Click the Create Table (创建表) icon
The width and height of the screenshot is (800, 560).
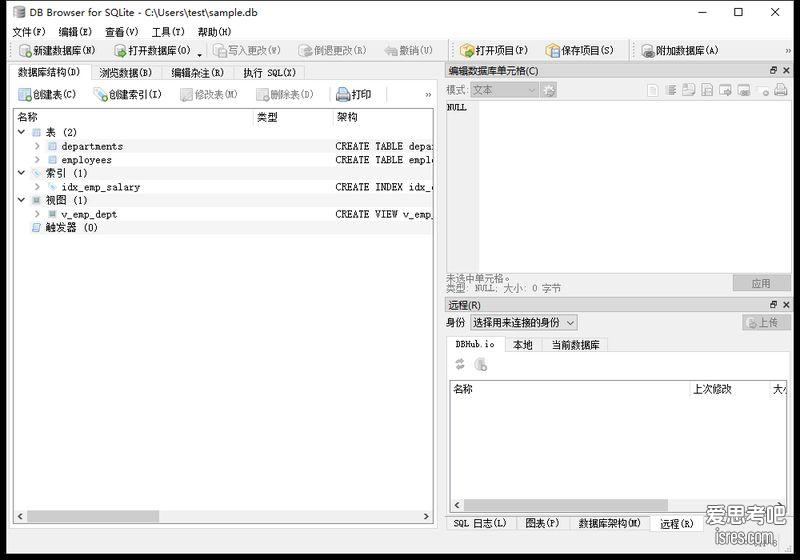(25, 94)
